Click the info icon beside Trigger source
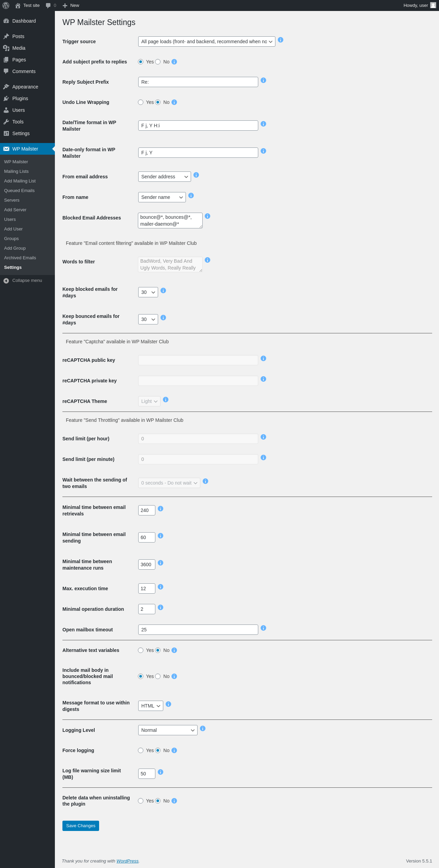This screenshot has width=439, height=868. click(x=281, y=40)
